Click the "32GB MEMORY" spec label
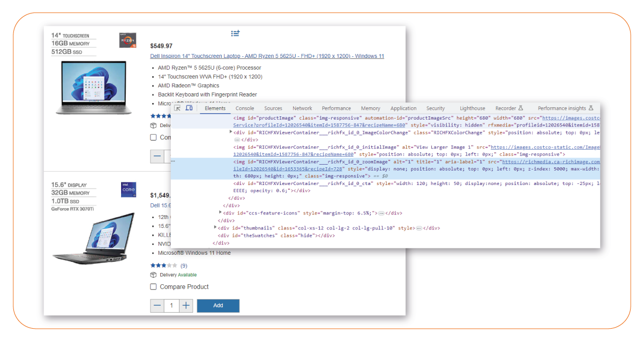The height and width of the screenshot is (340, 644). pyautogui.click(x=71, y=193)
